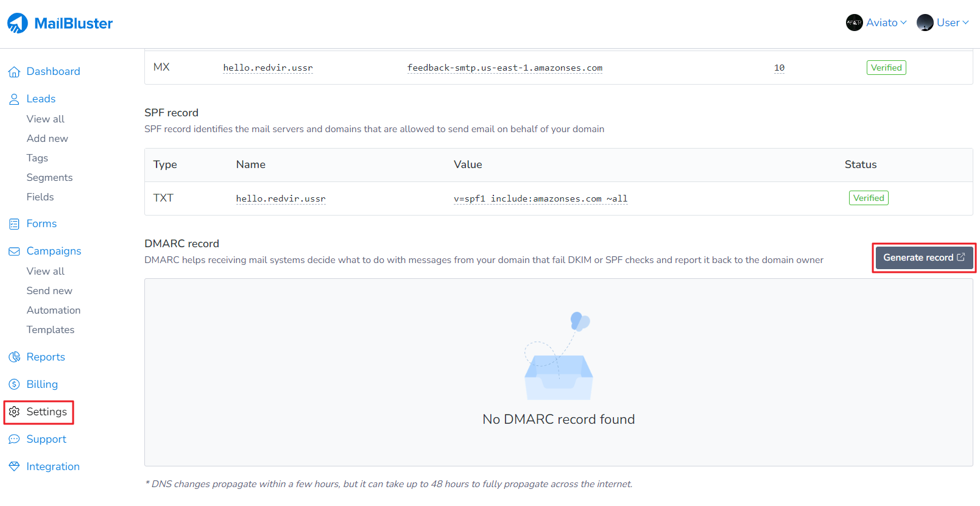The width and height of the screenshot is (980, 506).
Task: Click the MailBluster logo icon
Action: pos(18,23)
